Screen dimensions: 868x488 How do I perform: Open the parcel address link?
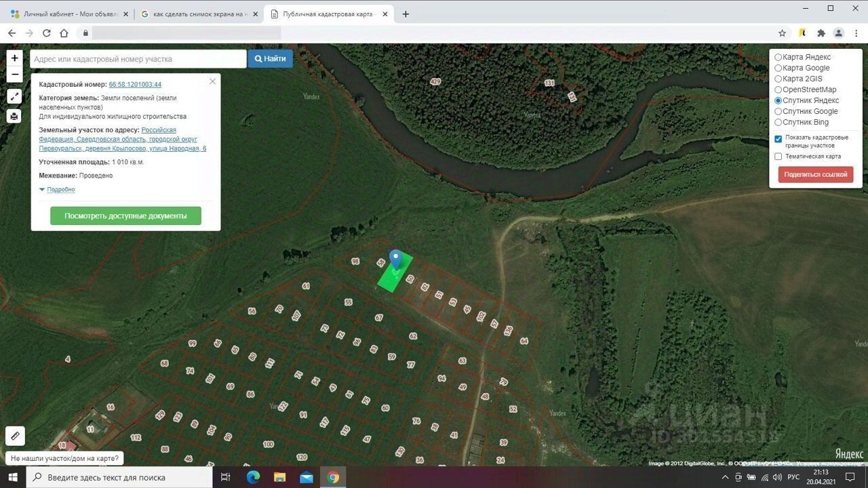pyautogui.click(x=123, y=139)
